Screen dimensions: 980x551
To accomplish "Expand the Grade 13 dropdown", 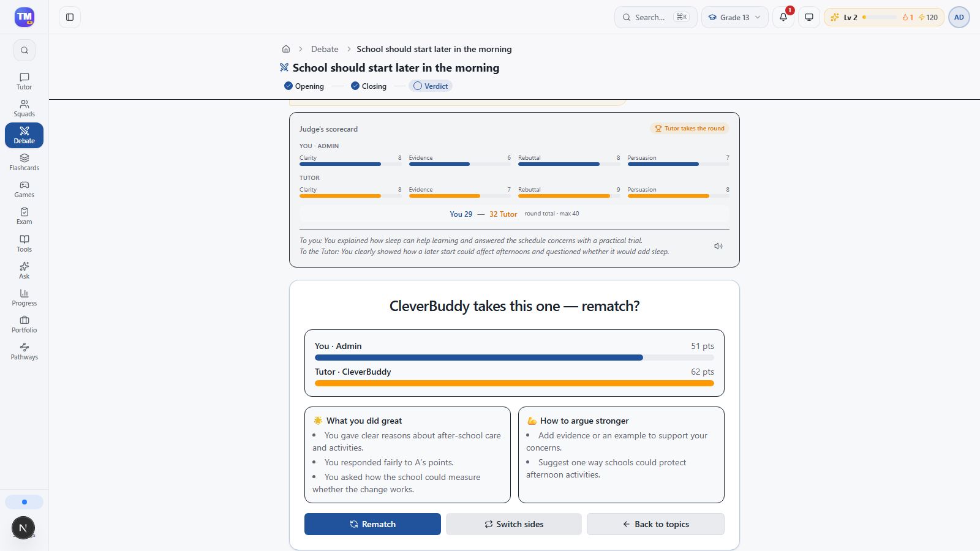I will tap(734, 17).
